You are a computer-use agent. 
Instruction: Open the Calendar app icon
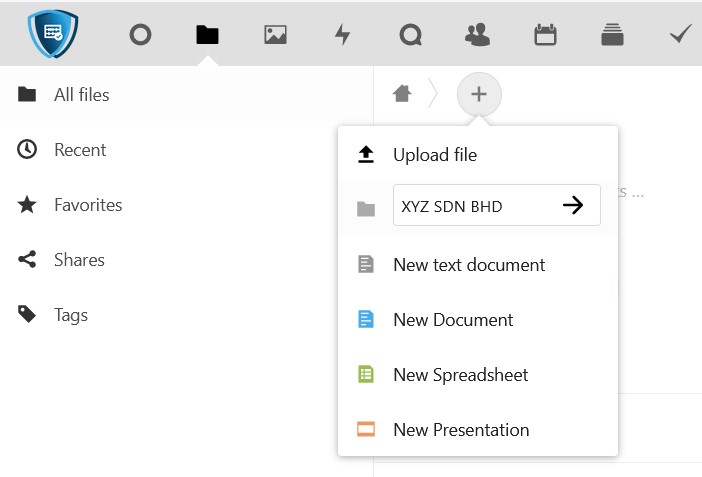(x=545, y=35)
